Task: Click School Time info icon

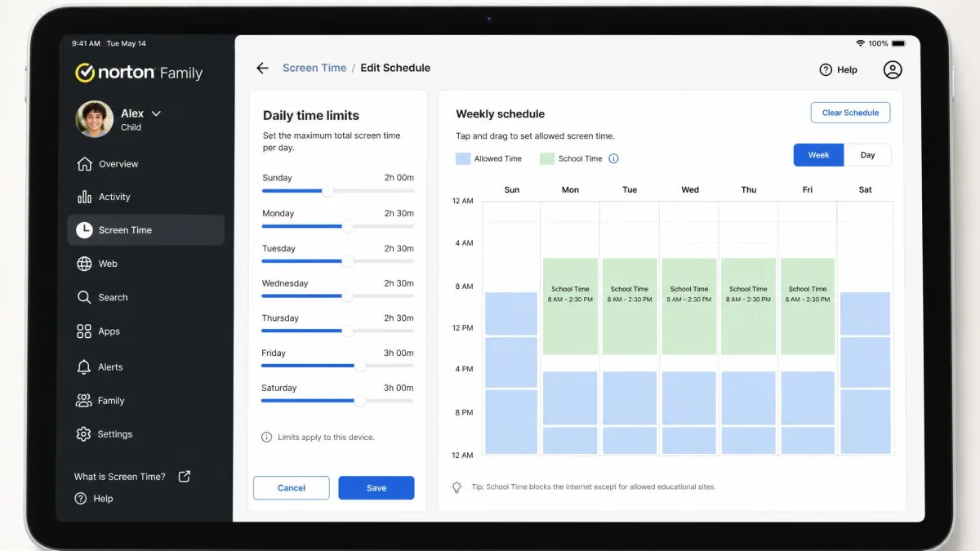Action: (613, 158)
